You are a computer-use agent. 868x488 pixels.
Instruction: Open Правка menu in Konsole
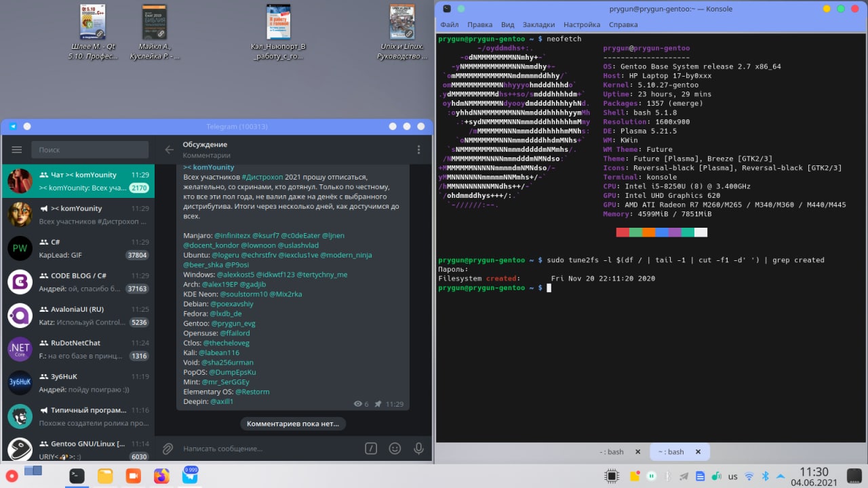pos(479,24)
